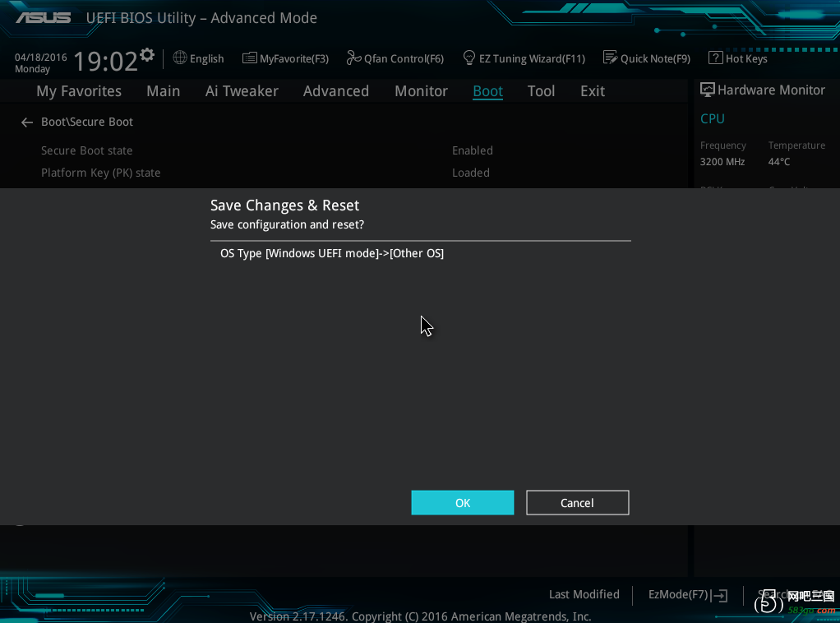
Task: Show the Hot Keys question mark icon
Action: coord(715,58)
